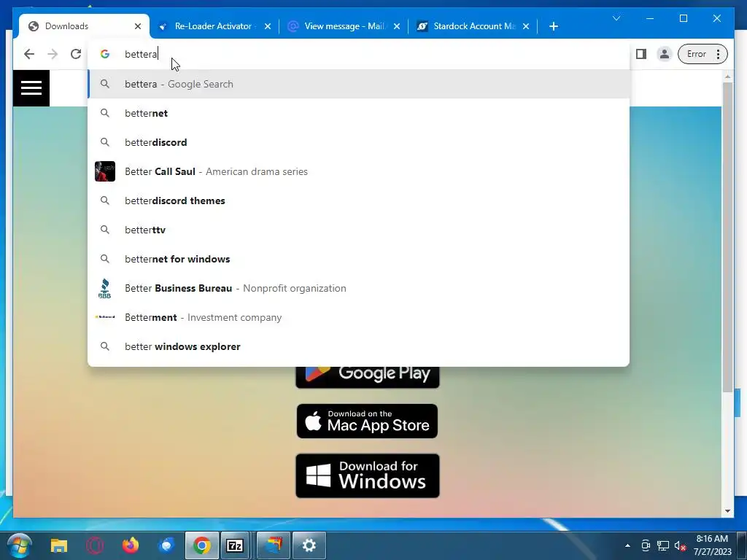Select Better Business Bureau suggestion
Screen dimensions: 747x560
pos(358,288)
